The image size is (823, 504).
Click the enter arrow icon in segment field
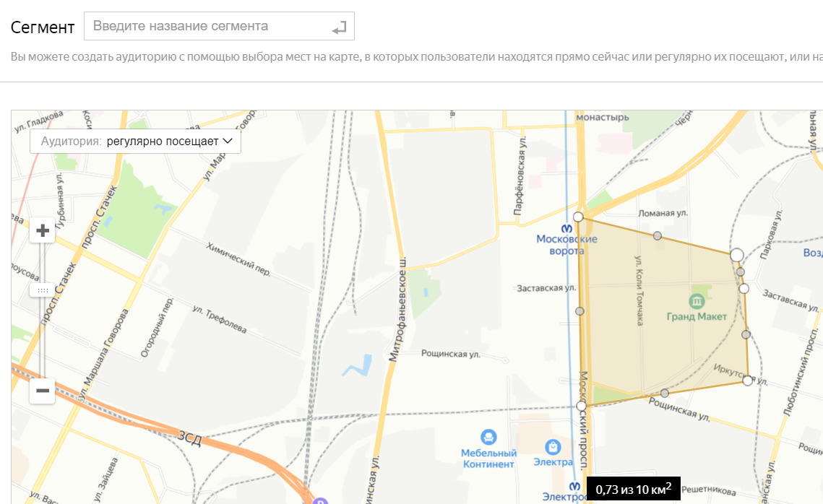(x=339, y=27)
